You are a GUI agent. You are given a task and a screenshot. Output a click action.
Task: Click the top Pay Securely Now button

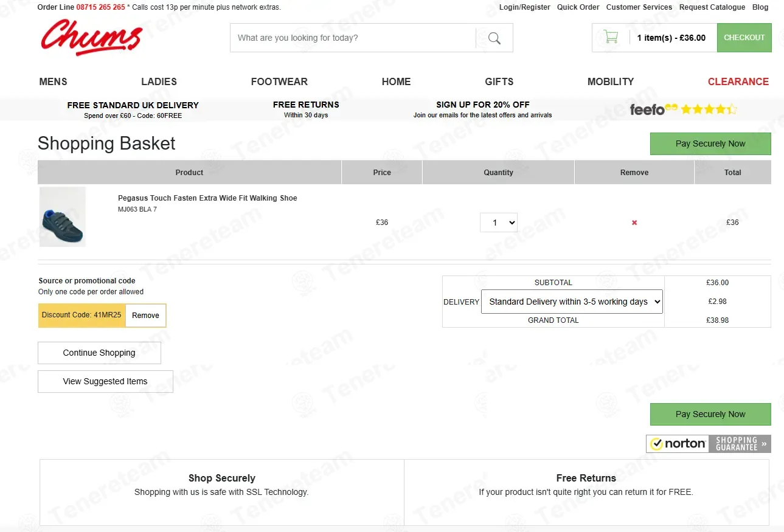pos(710,144)
